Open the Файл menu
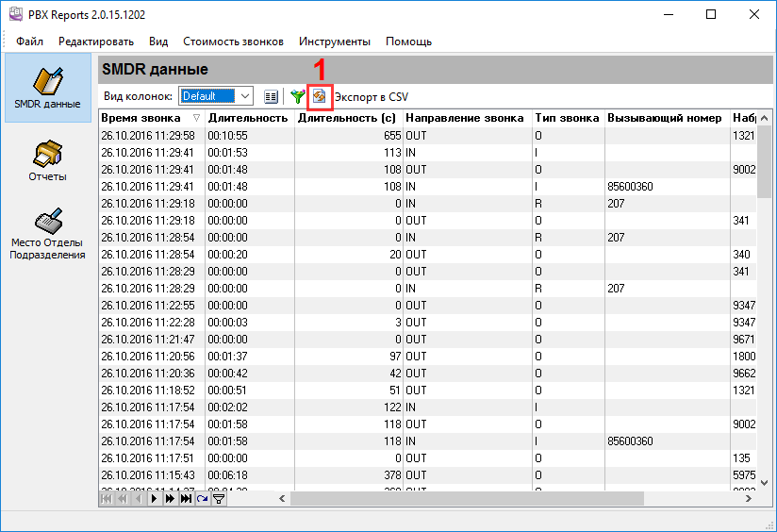This screenshot has width=777, height=532. pos(29,42)
